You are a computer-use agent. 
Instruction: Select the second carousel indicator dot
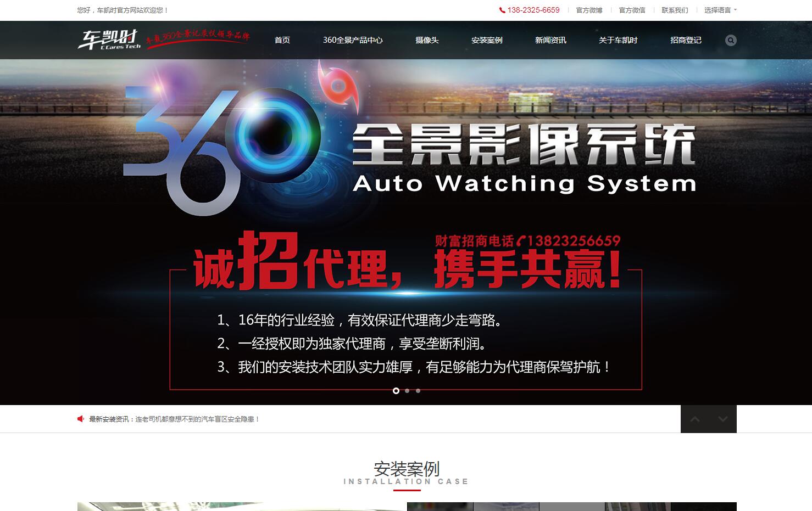click(x=407, y=391)
